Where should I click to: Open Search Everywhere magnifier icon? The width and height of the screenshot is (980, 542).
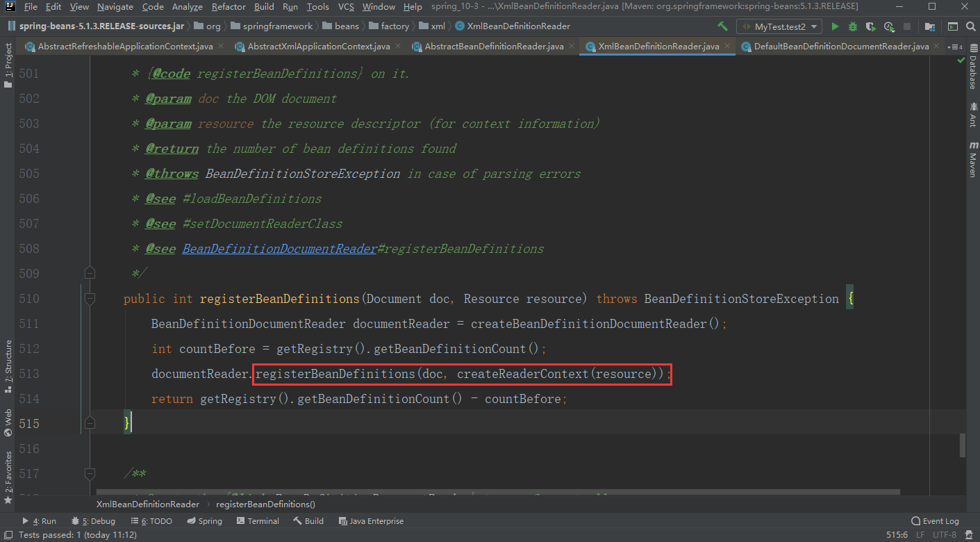click(x=970, y=26)
